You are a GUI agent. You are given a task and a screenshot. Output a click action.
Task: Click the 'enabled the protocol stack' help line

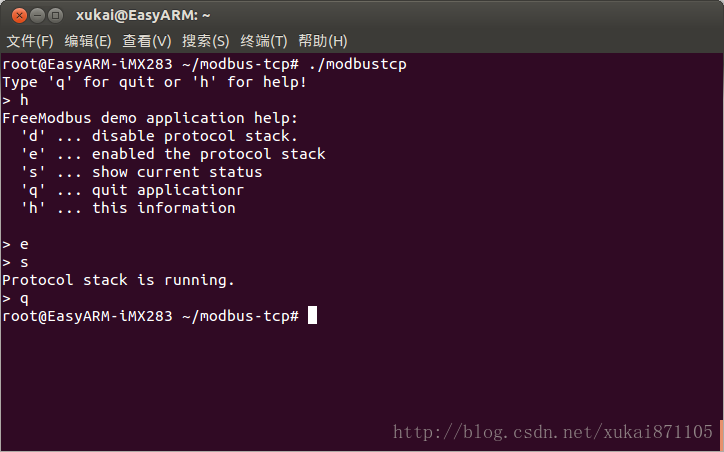(173, 154)
